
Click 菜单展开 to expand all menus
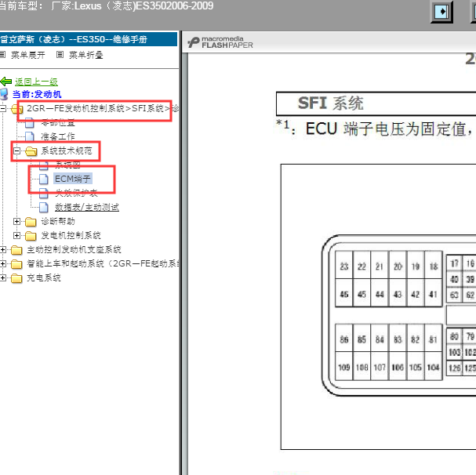coord(28,55)
